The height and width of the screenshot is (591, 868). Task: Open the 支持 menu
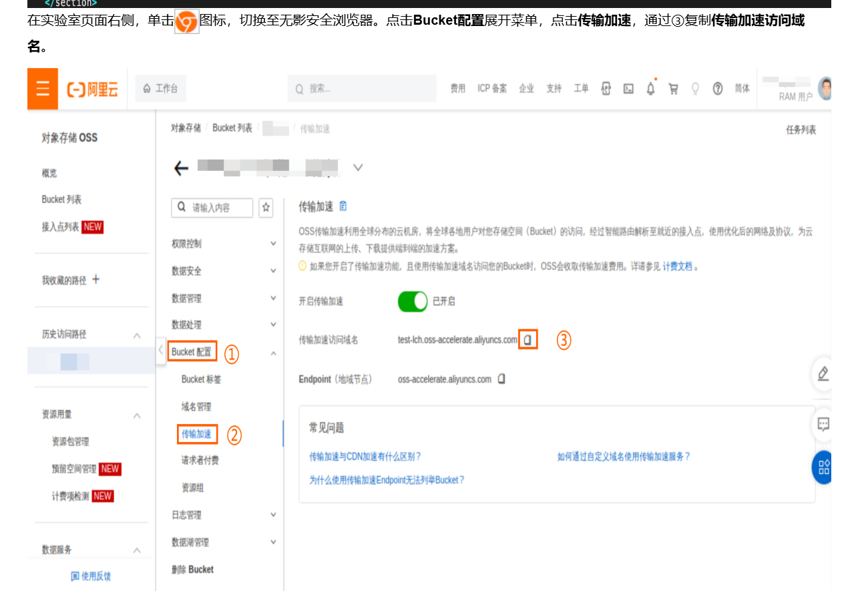point(554,88)
